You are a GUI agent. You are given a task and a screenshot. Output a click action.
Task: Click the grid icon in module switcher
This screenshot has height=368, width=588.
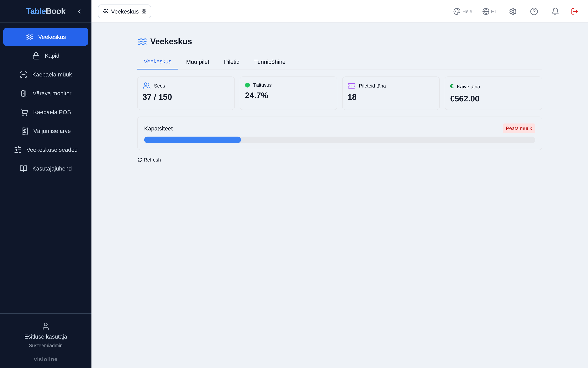tap(144, 11)
